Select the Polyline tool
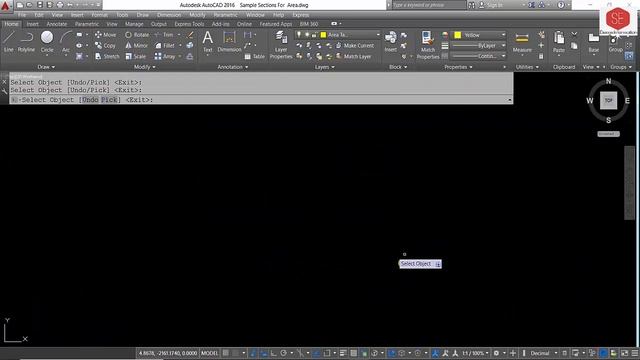This screenshot has height=360, width=640. pos(26,42)
